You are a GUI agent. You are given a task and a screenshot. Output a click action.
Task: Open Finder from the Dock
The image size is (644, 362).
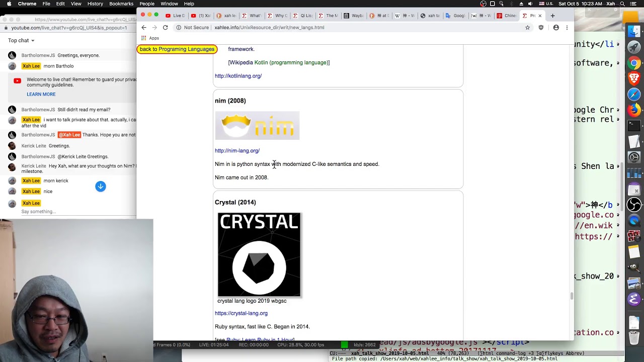click(x=634, y=32)
